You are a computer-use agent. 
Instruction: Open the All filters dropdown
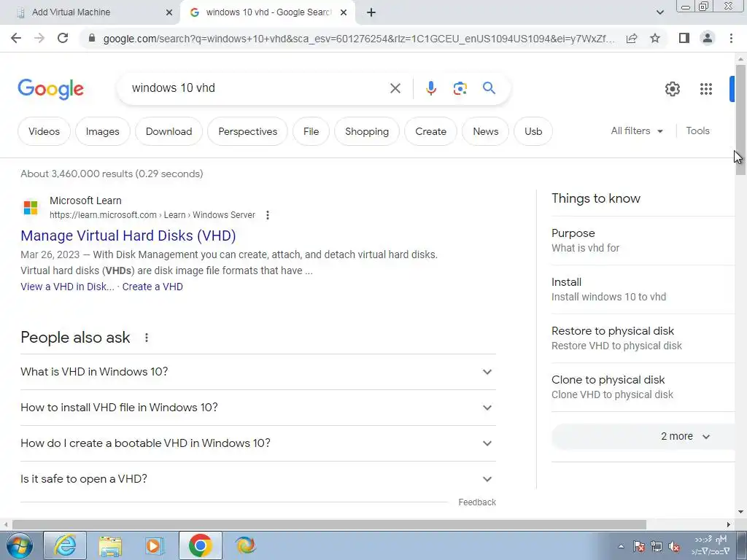pos(637,131)
